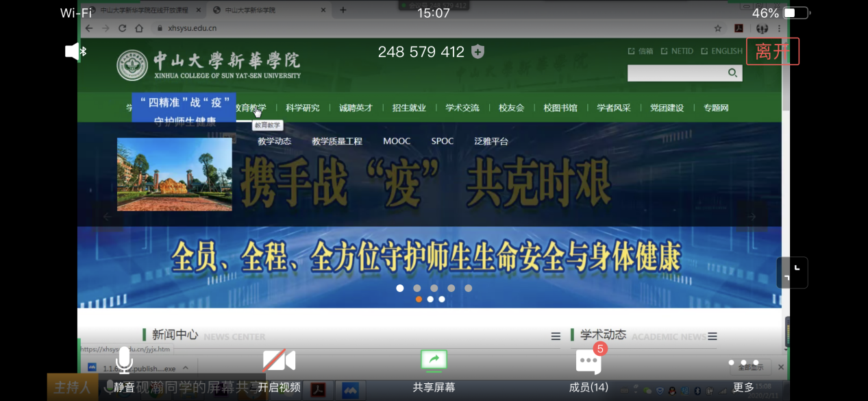Expand the 新闻中心 section list icon
This screenshot has width=868, height=401.
pyautogui.click(x=556, y=337)
